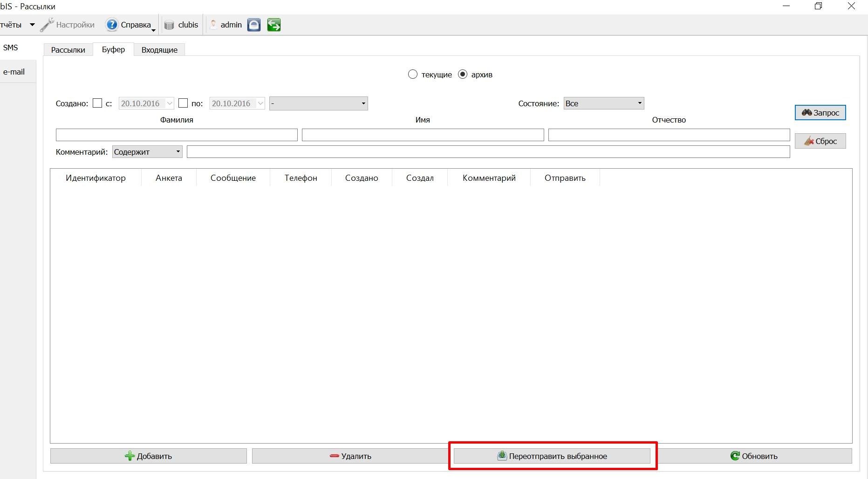Open the Состояние dropdown showing Все
868x479 pixels.
point(604,103)
